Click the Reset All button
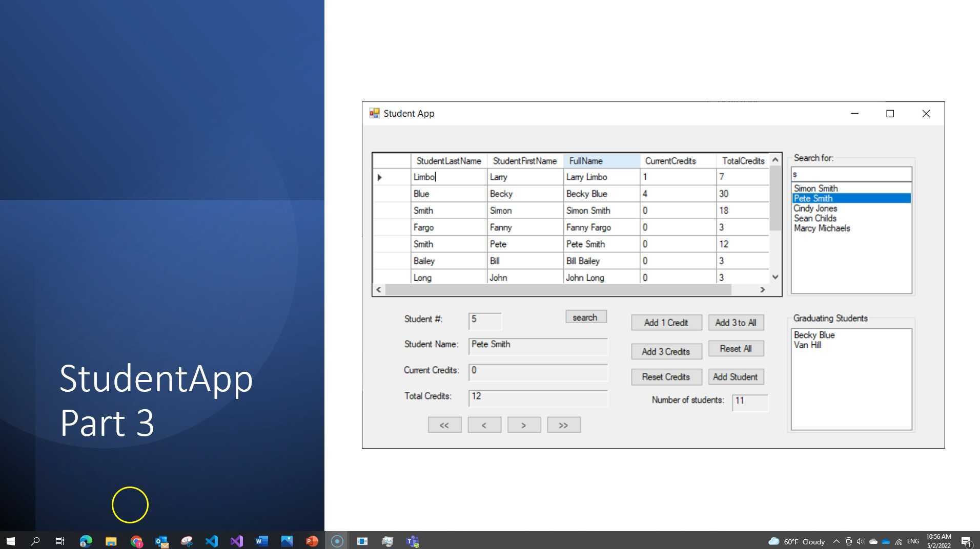 (736, 349)
